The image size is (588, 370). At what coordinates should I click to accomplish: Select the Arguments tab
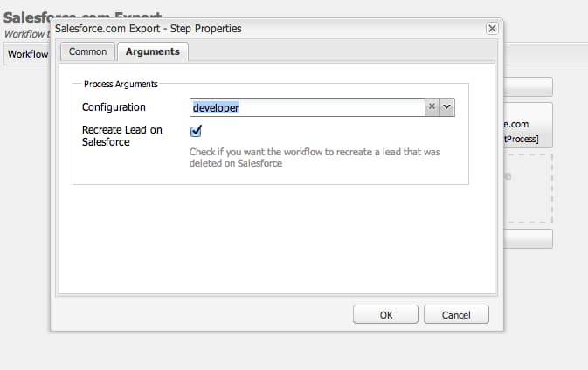coord(152,52)
